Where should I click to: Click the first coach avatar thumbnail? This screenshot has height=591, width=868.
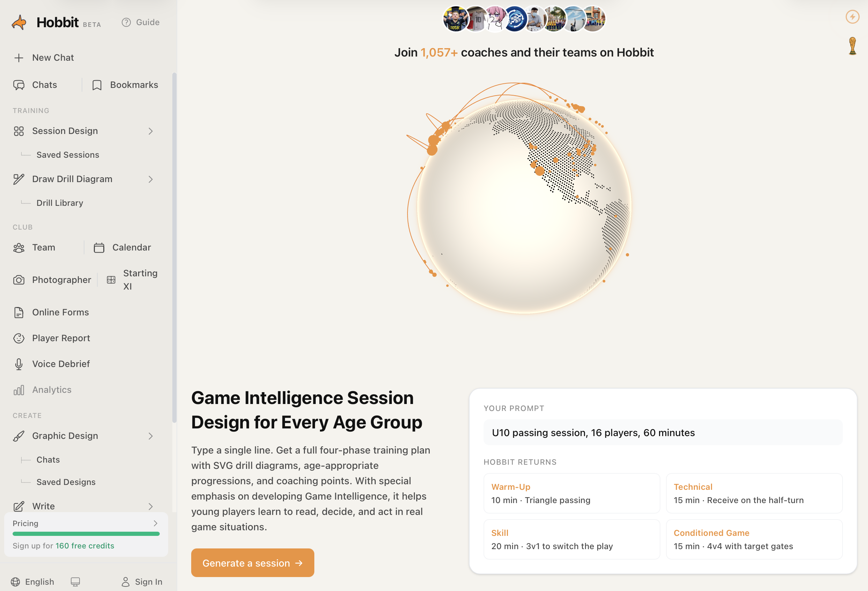[455, 19]
